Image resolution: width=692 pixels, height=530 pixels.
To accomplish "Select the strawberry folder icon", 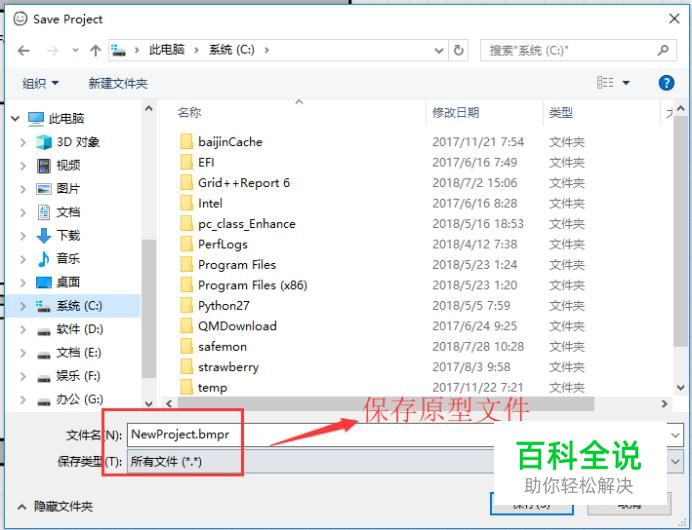I will (x=187, y=367).
